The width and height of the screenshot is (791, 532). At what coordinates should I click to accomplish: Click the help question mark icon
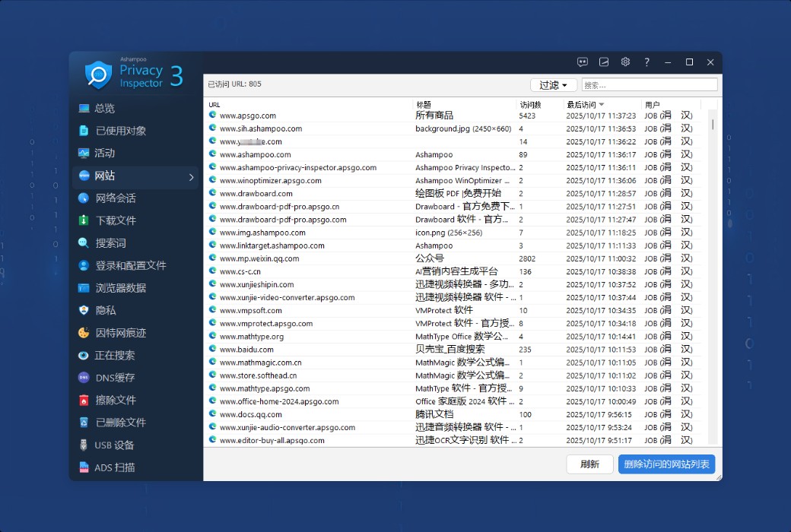point(646,62)
